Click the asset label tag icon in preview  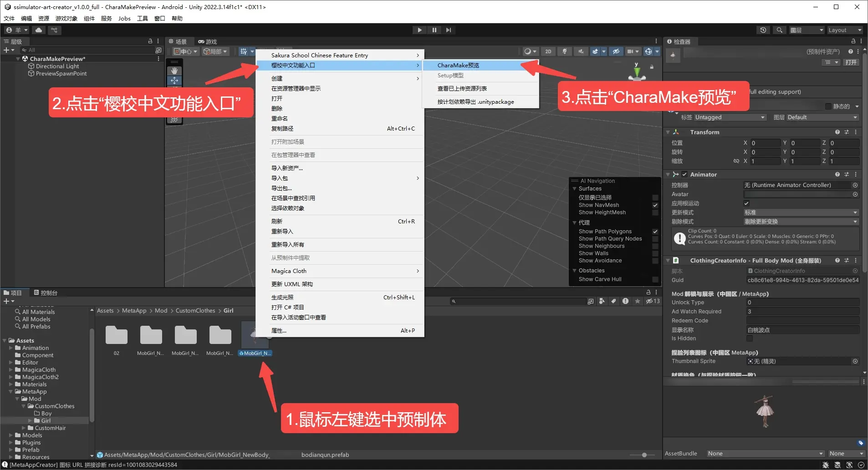click(860, 443)
